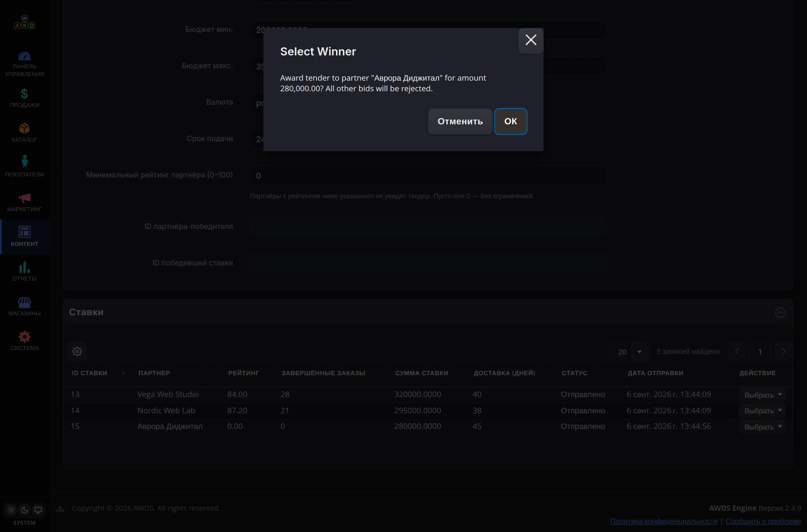
Task: Go to previous page arrow
Action: pos(737,351)
